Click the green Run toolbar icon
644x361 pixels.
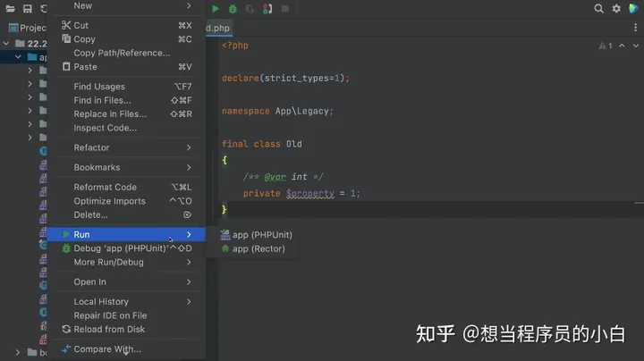click(x=216, y=9)
